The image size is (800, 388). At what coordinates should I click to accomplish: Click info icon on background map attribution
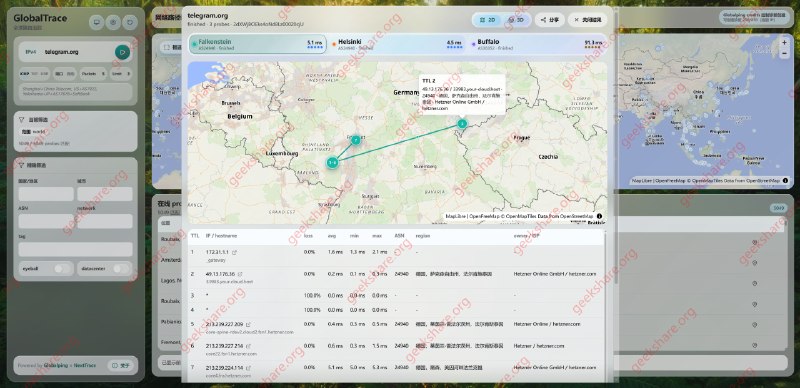tap(785, 180)
